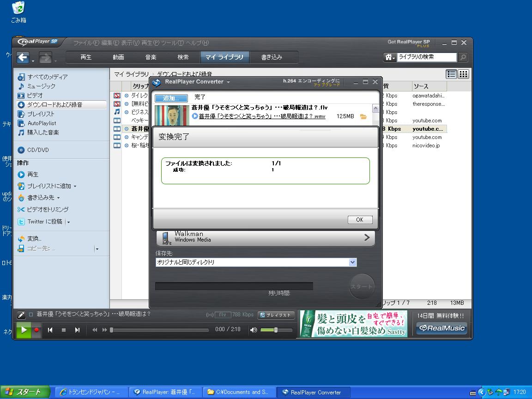Click OK in 変換完了 dialog
This screenshot has width=532, height=399.
point(360,220)
